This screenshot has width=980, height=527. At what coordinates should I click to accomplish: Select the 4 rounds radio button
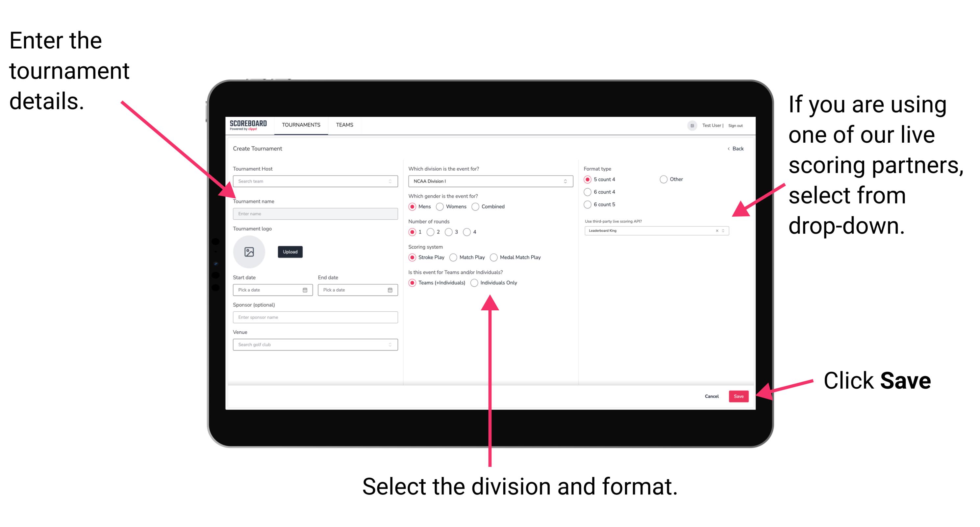click(470, 233)
